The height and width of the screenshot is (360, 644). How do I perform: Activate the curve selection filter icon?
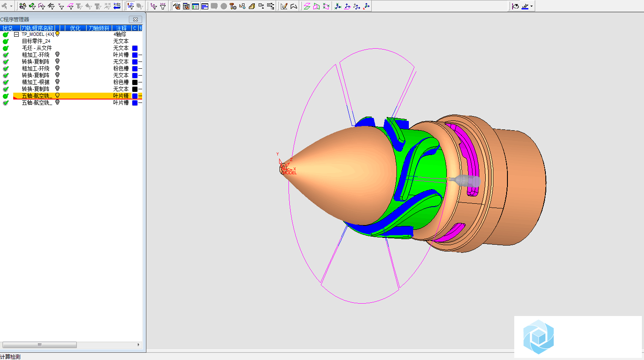point(52,6)
